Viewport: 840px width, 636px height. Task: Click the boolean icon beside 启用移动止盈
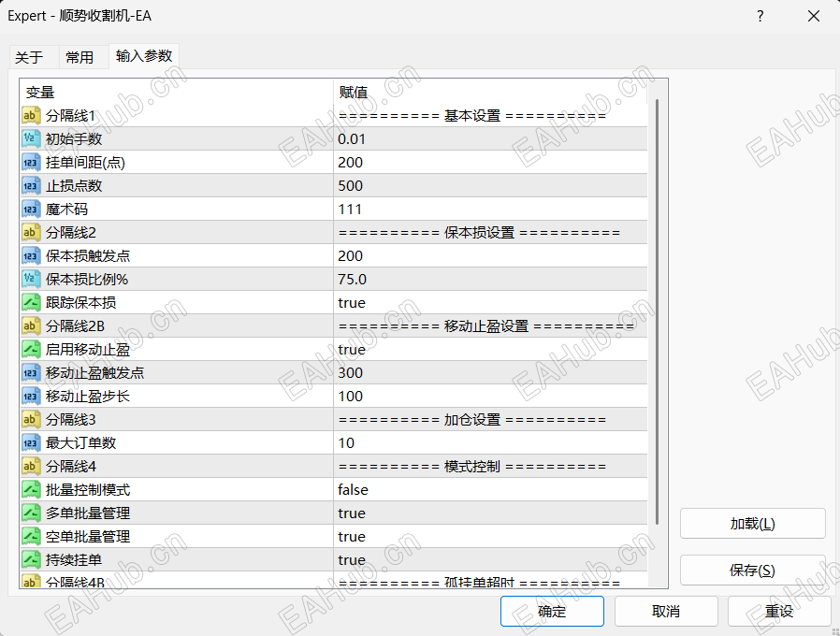tap(31, 350)
